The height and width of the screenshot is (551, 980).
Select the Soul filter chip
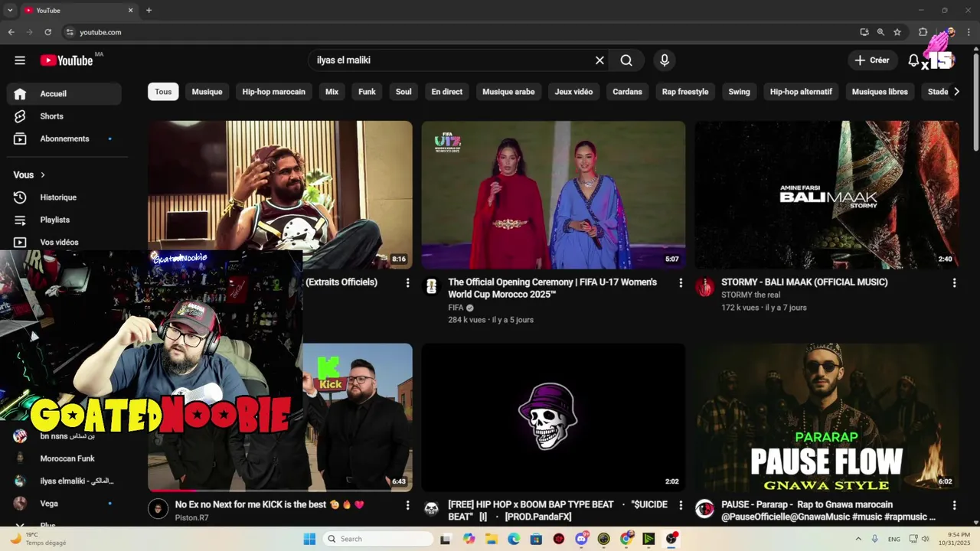click(x=403, y=92)
